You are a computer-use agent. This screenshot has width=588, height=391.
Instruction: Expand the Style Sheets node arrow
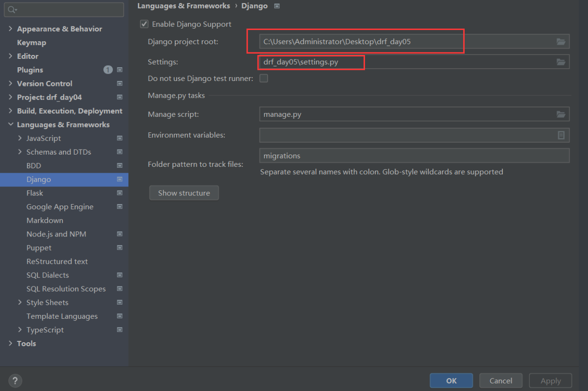(20, 302)
